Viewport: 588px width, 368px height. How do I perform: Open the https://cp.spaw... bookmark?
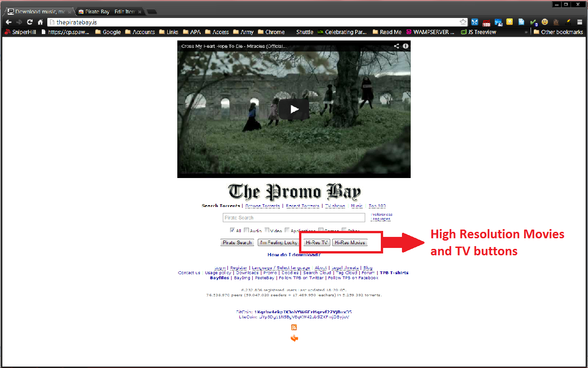(66, 32)
